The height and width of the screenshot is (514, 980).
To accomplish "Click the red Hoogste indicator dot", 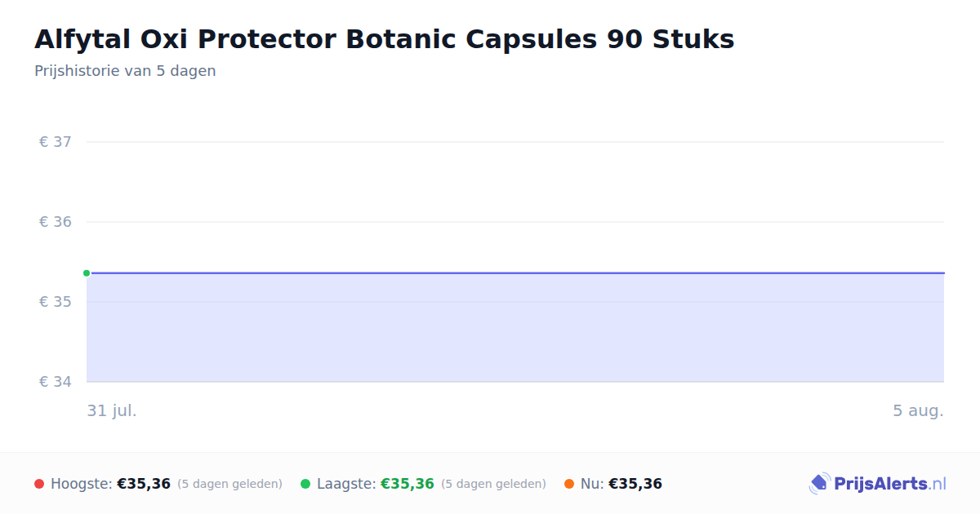I will coord(39,484).
